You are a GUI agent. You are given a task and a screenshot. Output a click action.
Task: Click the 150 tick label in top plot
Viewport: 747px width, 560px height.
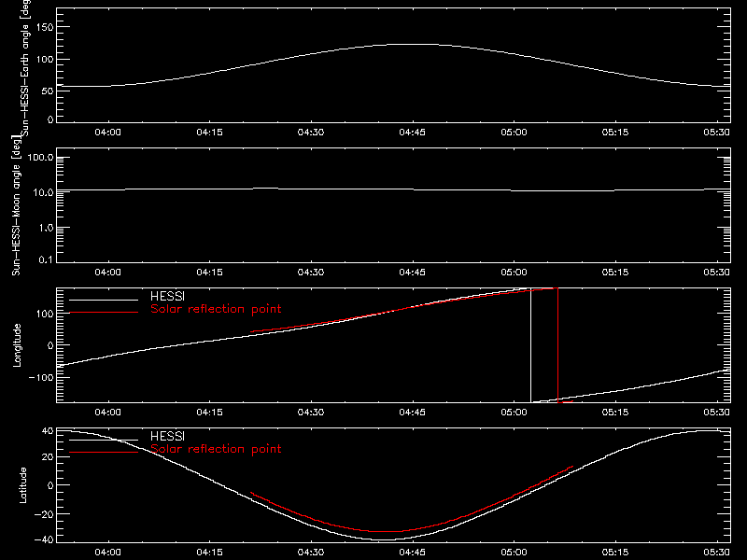coord(44,27)
